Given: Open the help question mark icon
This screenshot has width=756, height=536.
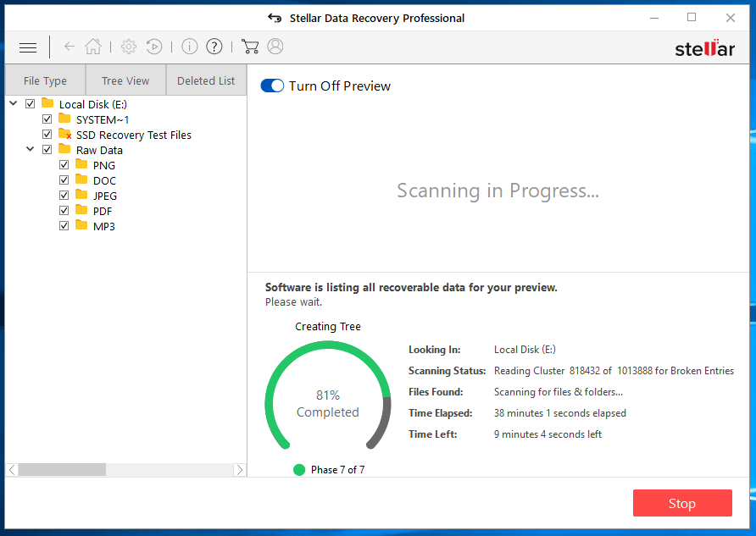Looking at the screenshot, I should click(x=214, y=47).
